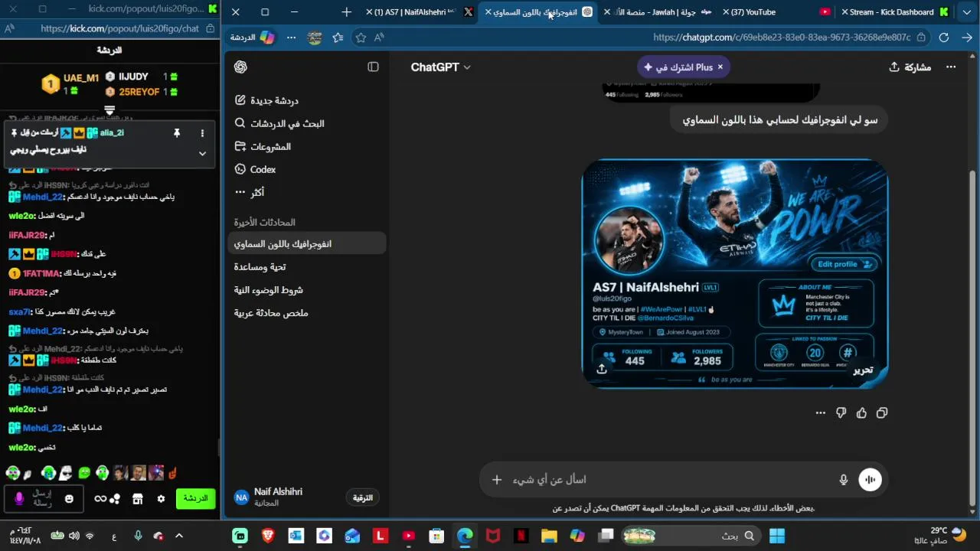
Task: Add this page to favorites star
Action: point(361,37)
